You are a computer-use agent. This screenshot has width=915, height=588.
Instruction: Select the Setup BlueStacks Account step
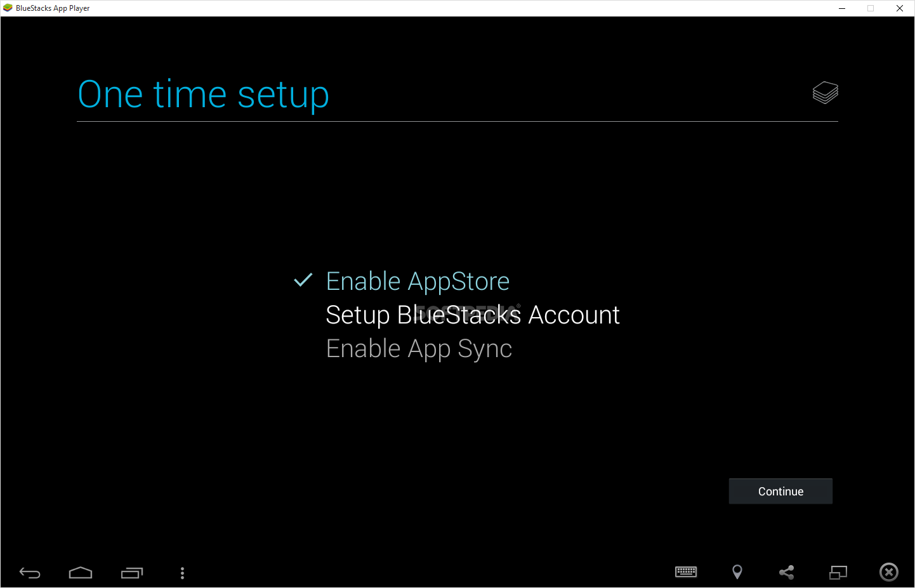point(473,315)
